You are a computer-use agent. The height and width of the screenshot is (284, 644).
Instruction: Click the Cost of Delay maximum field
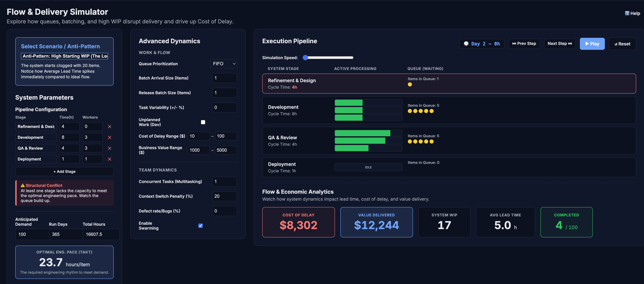tap(226, 136)
